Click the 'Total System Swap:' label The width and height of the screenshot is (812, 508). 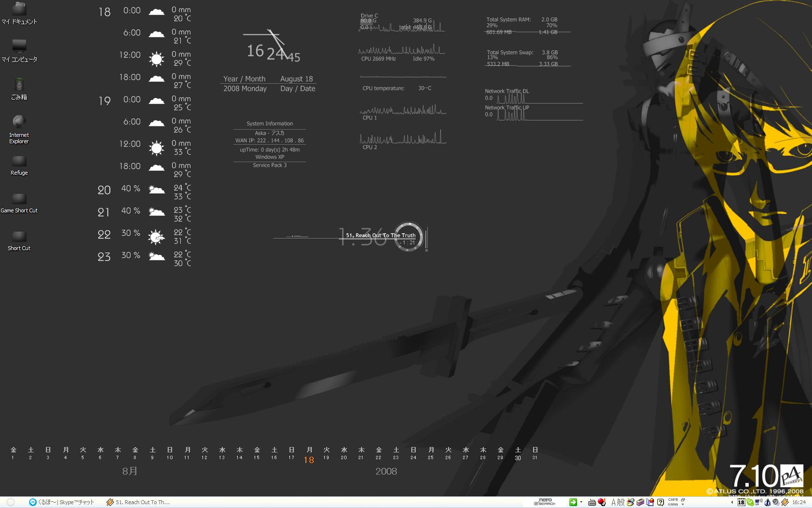point(510,52)
